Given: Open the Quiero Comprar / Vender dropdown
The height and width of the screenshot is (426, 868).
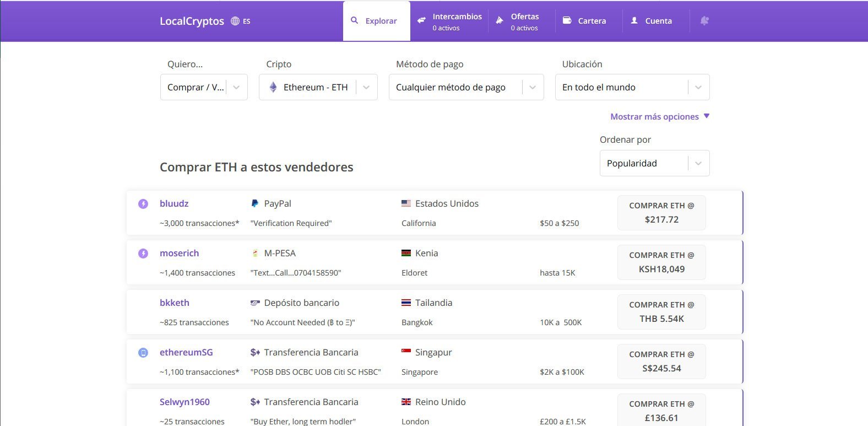Looking at the screenshot, I should tap(204, 87).
